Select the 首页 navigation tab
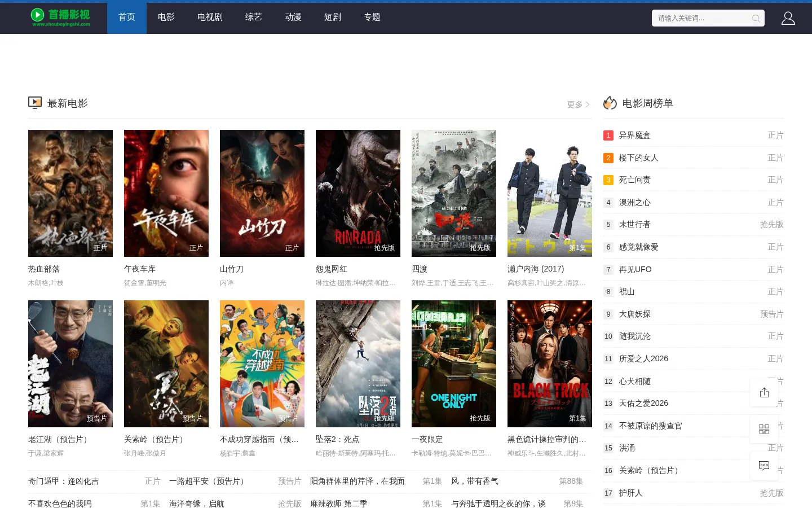The width and height of the screenshot is (812, 508). [127, 17]
